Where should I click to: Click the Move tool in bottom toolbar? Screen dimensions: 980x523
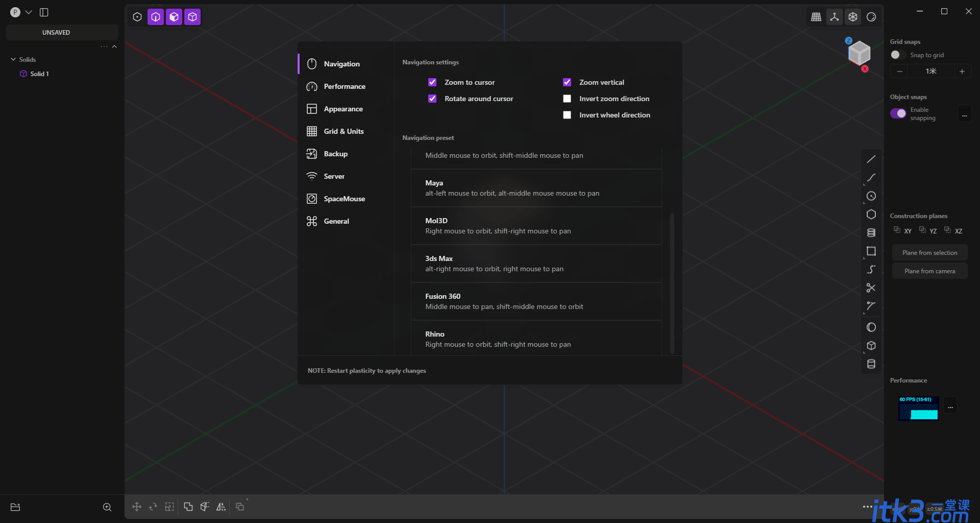pyautogui.click(x=136, y=507)
